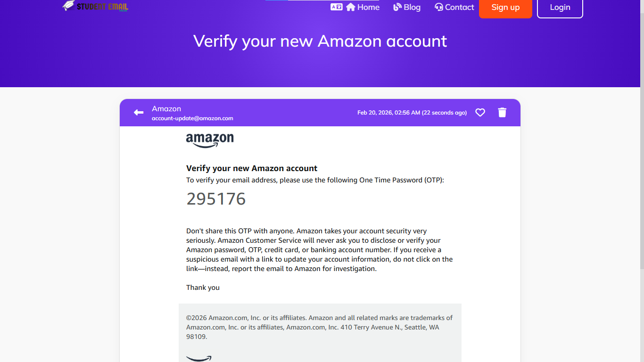The width and height of the screenshot is (644, 362).
Task: Click the large white page title heading
Action: point(320,41)
